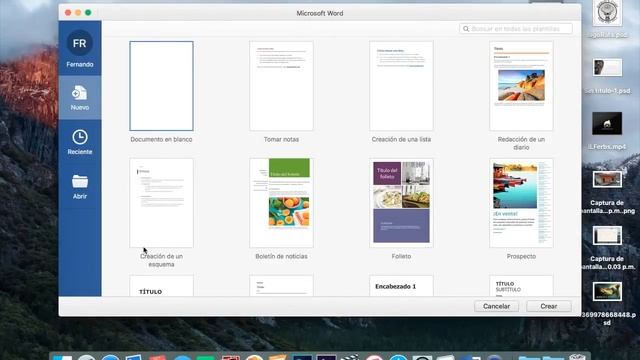Open the Nuevo section in sidebar
Screen dimensions: 640x360
(80, 98)
